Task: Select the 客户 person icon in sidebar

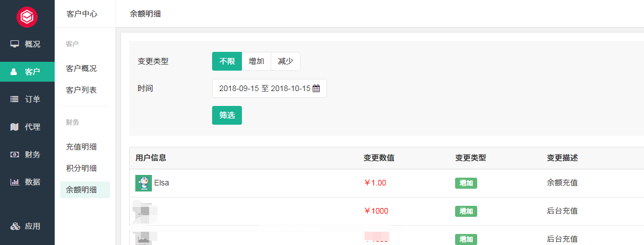Action: [14, 72]
